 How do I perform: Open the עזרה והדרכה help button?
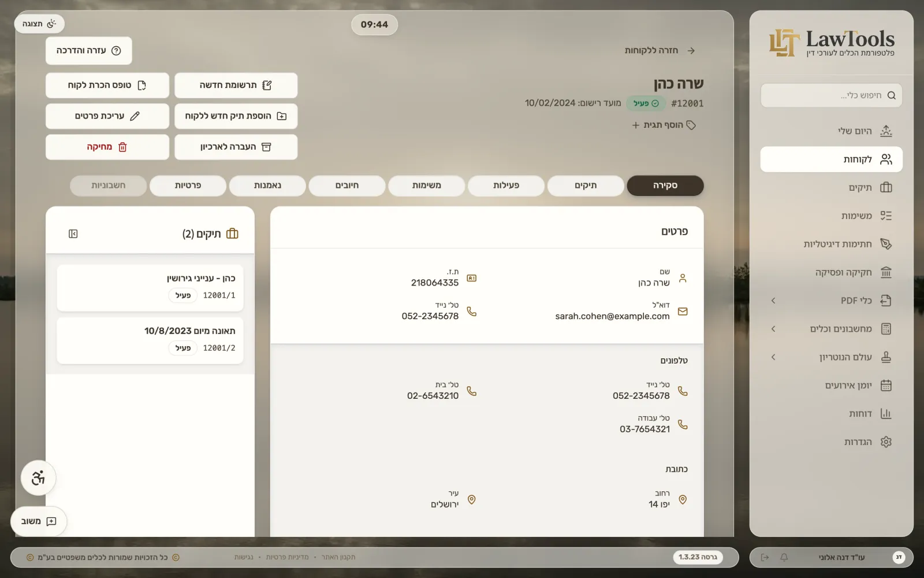click(89, 51)
